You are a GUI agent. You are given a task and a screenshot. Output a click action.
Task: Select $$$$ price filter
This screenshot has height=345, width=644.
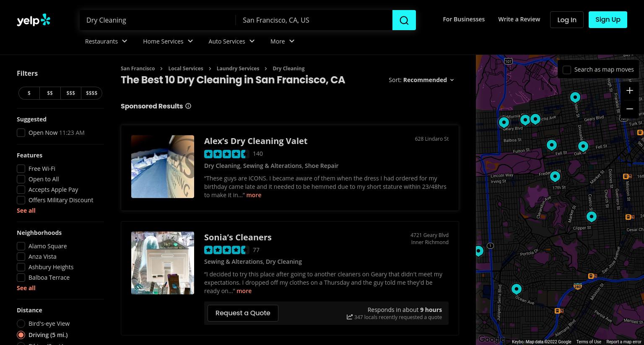click(x=91, y=93)
